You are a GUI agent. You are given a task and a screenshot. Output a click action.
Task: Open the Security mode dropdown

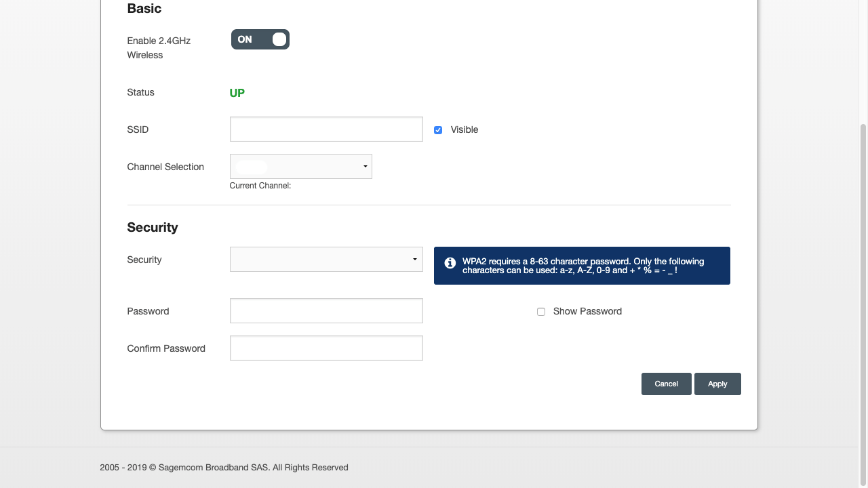pyautogui.click(x=326, y=259)
